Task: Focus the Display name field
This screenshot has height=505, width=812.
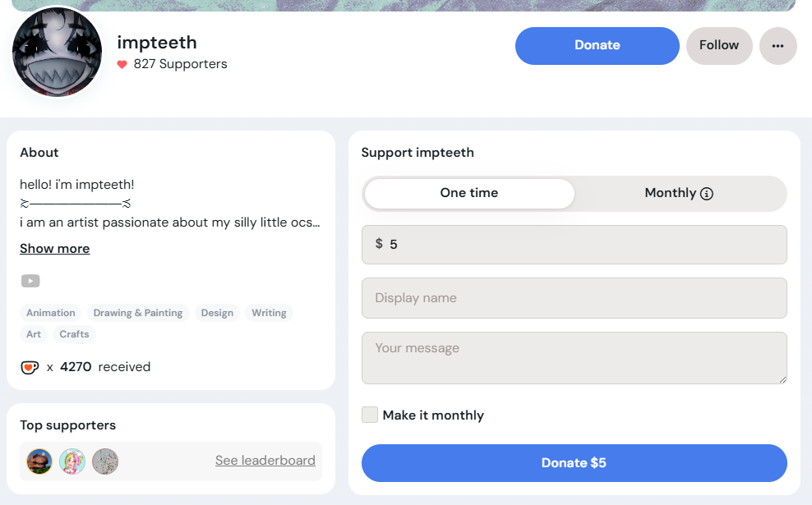Action: (x=574, y=298)
